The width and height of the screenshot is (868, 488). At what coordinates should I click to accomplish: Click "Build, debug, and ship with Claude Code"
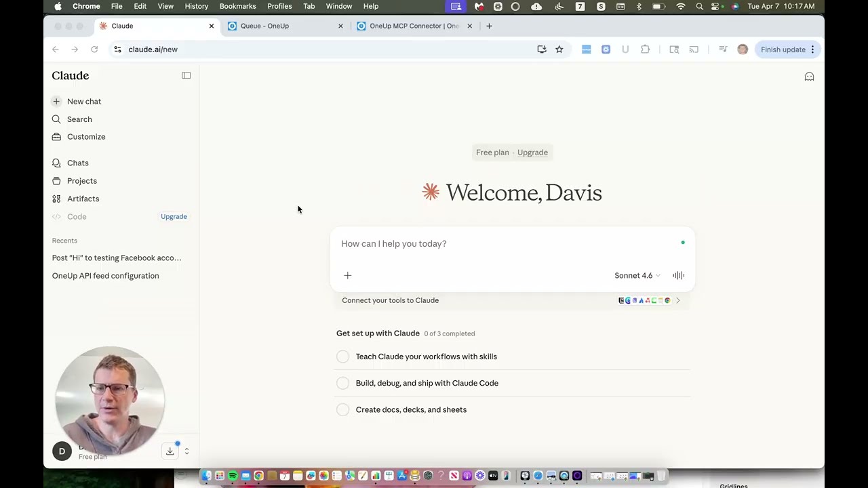427,383
